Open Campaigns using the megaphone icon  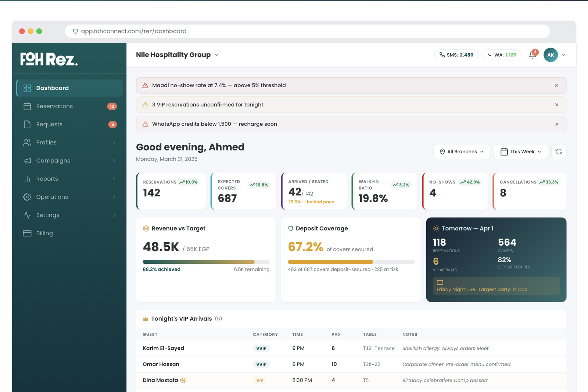point(27,160)
